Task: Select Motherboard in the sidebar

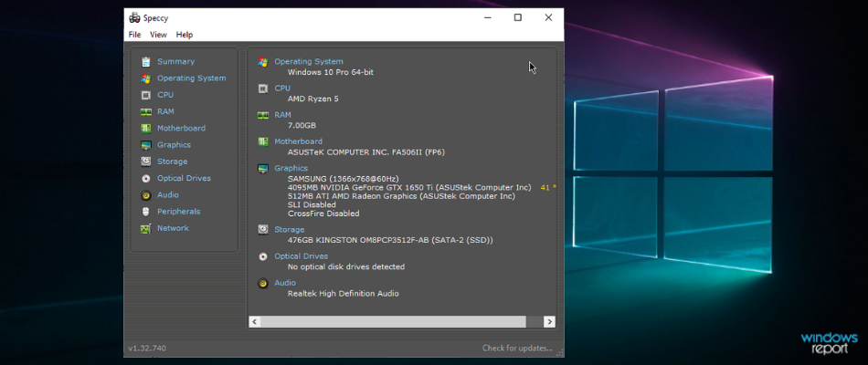Action: [x=181, y=129]
